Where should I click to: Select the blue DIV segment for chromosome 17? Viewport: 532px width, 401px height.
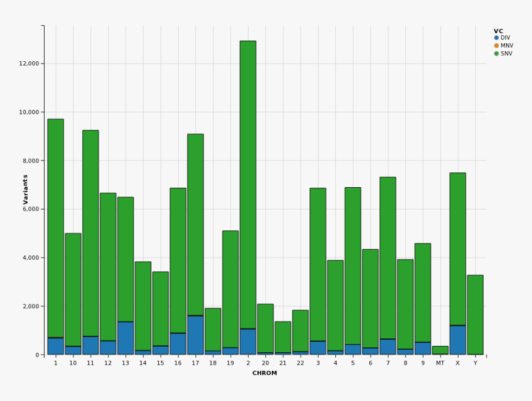(x=195, y=336)
